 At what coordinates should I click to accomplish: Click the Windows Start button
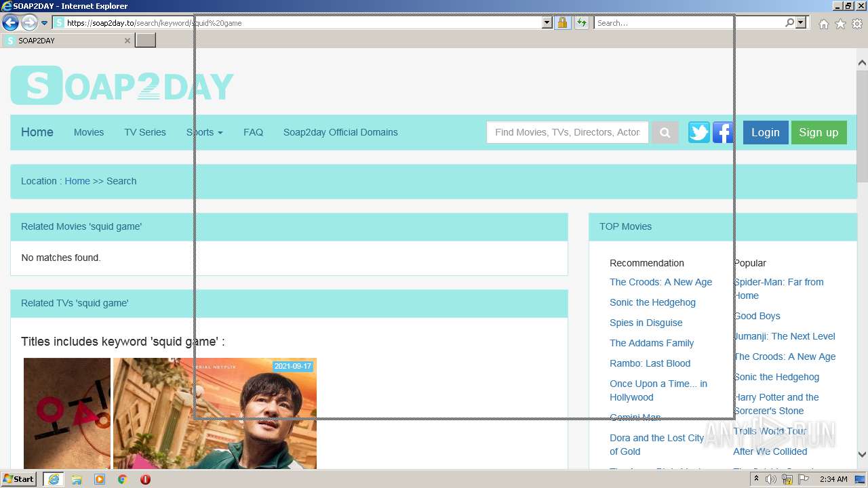(x=19, y=479)
